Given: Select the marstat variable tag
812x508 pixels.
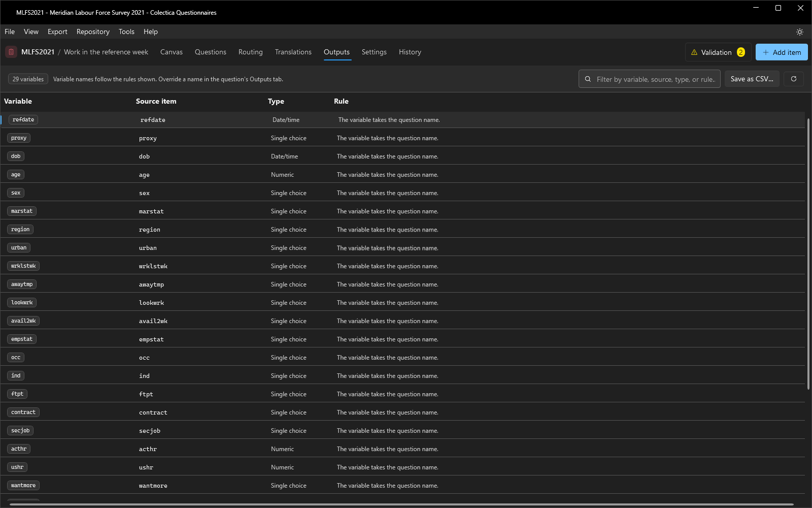Looking at the screenshot, I should point(22,211).
